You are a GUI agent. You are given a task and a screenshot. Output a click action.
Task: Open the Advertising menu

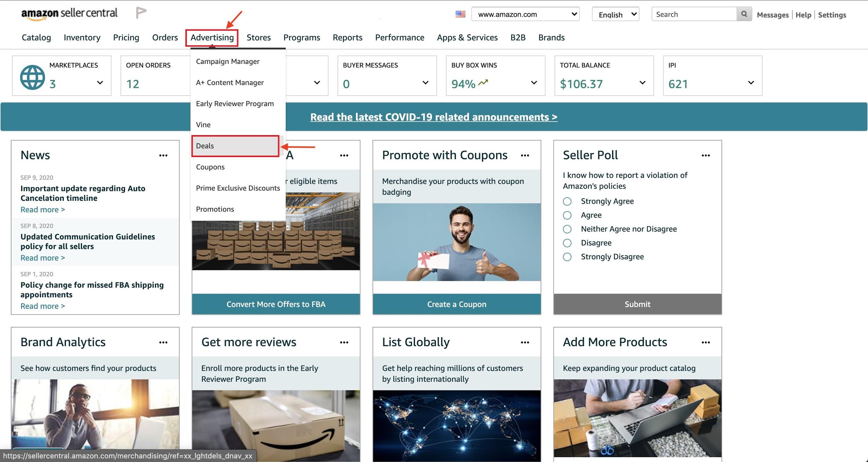212,38
